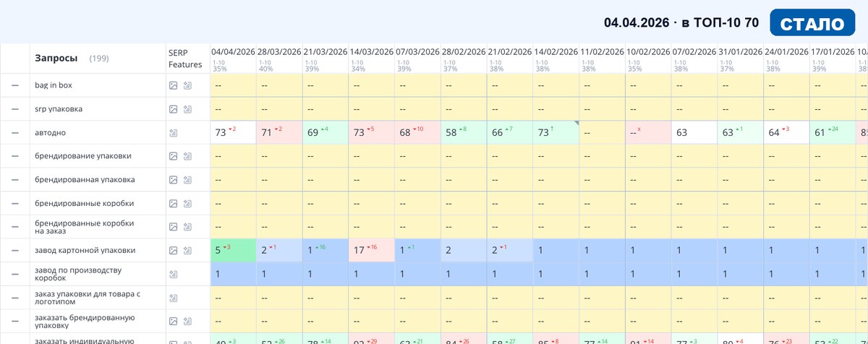Select the 31/01/2026 date column header

point(741,52)
